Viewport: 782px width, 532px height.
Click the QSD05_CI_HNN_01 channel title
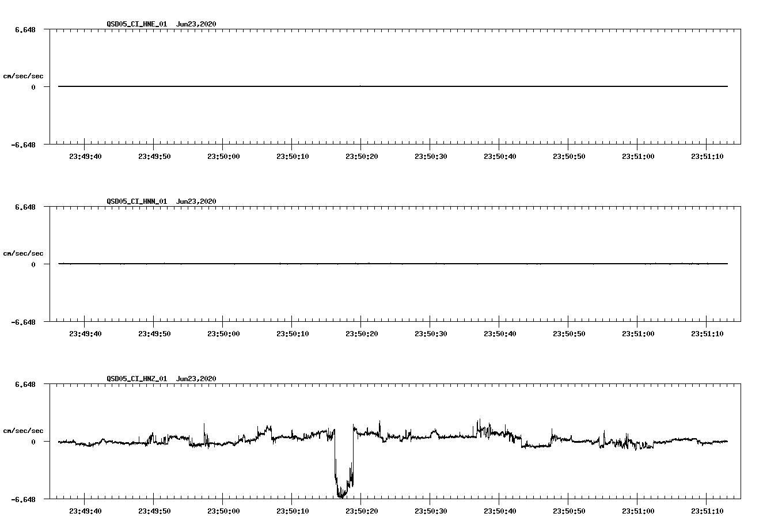tap(137, 202)
